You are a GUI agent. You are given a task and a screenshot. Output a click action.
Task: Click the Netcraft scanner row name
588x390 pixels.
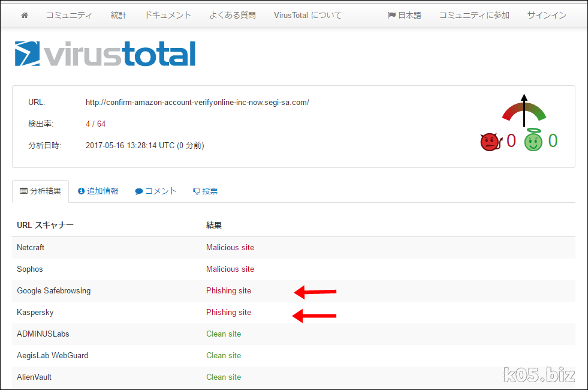coord(31,248)
